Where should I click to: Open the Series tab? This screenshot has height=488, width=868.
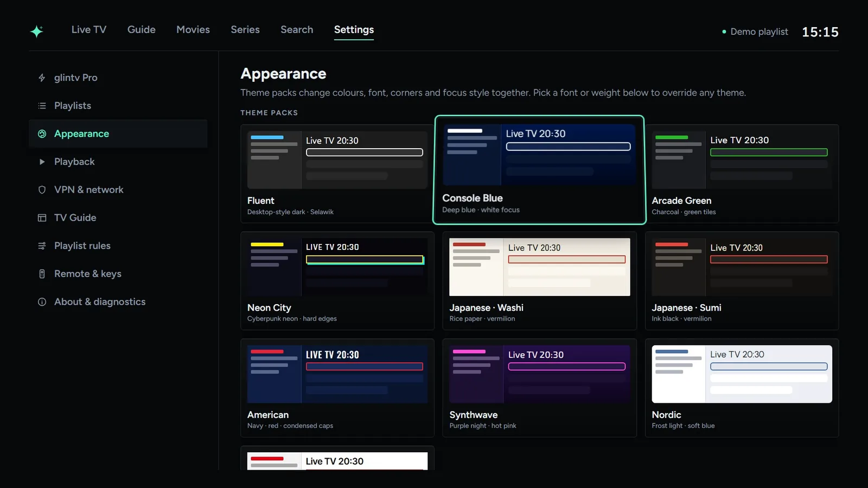tap(245, 30)
